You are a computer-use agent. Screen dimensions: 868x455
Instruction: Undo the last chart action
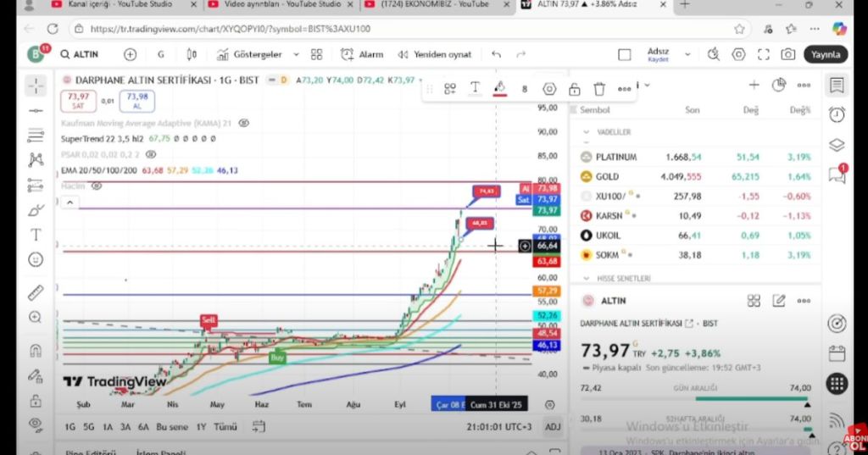[x=496, y=54]
